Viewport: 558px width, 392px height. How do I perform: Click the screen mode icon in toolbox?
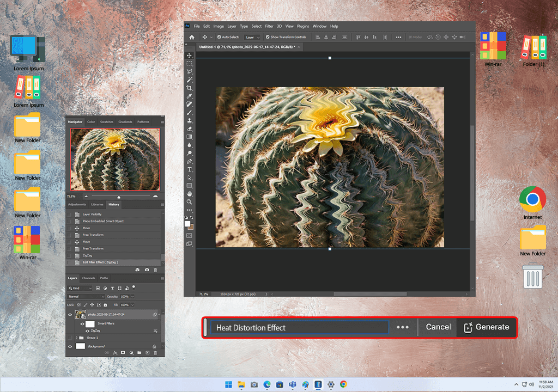pyautogui.click(x=189, y=244)
